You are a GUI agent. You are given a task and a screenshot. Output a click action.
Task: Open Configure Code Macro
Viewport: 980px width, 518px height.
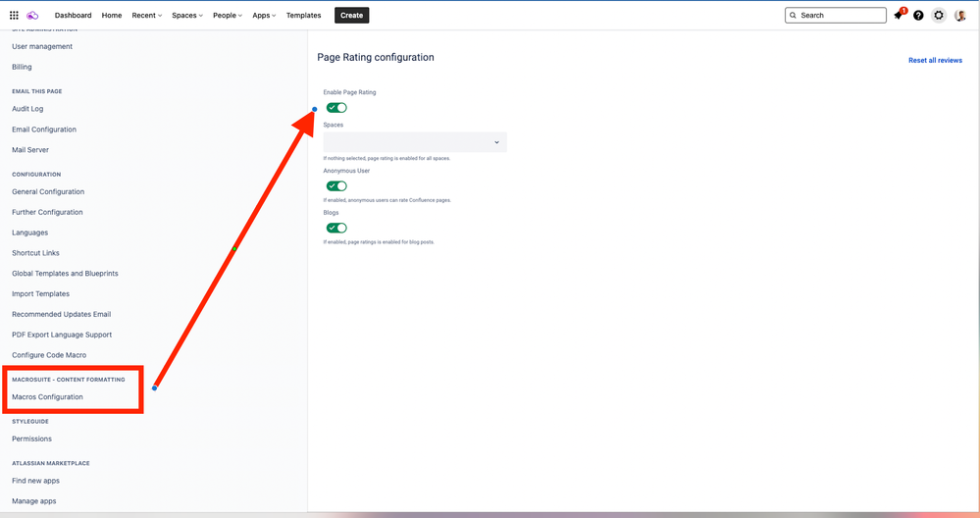[49, 355]
